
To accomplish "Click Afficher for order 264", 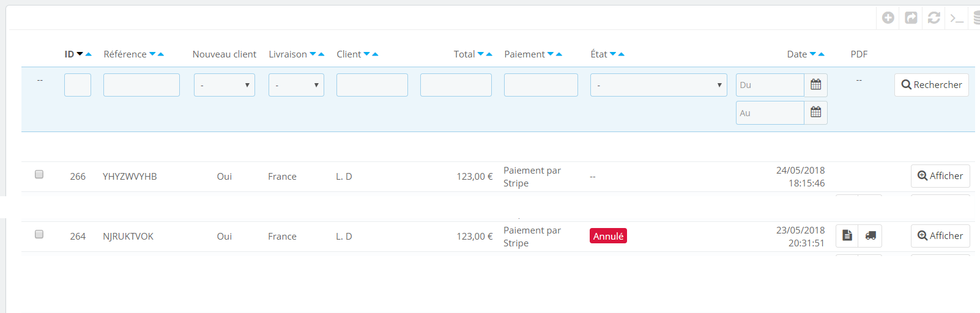I will tap(940, 236).
